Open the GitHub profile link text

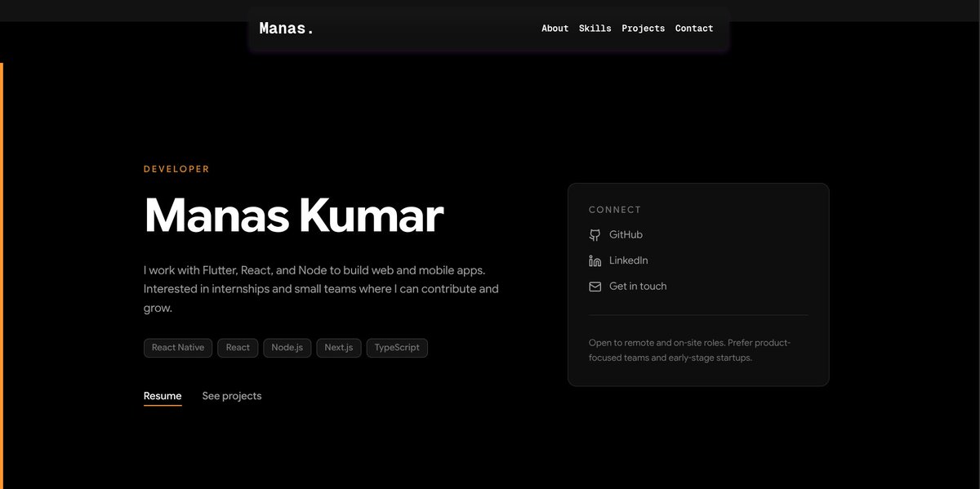pos(626,235)
